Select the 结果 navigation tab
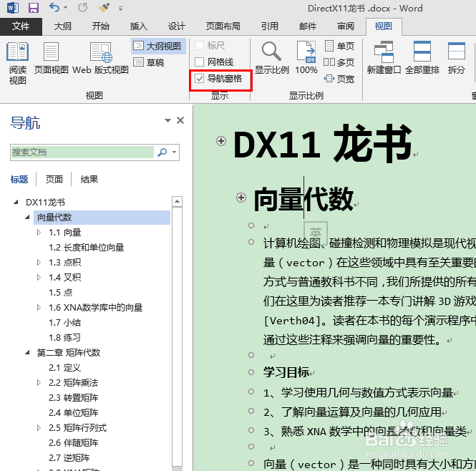Screen dimensions: 476x471 (x=89, y=179)
